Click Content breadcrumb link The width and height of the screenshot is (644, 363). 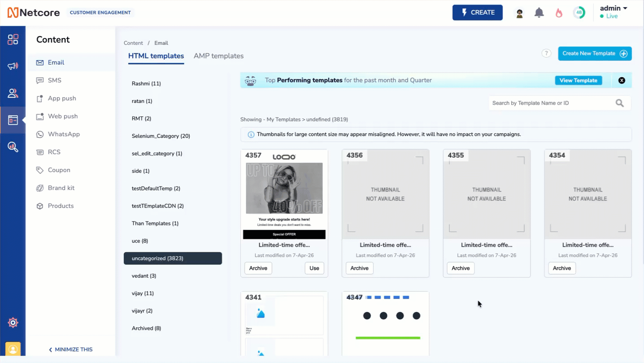[133, 43]
